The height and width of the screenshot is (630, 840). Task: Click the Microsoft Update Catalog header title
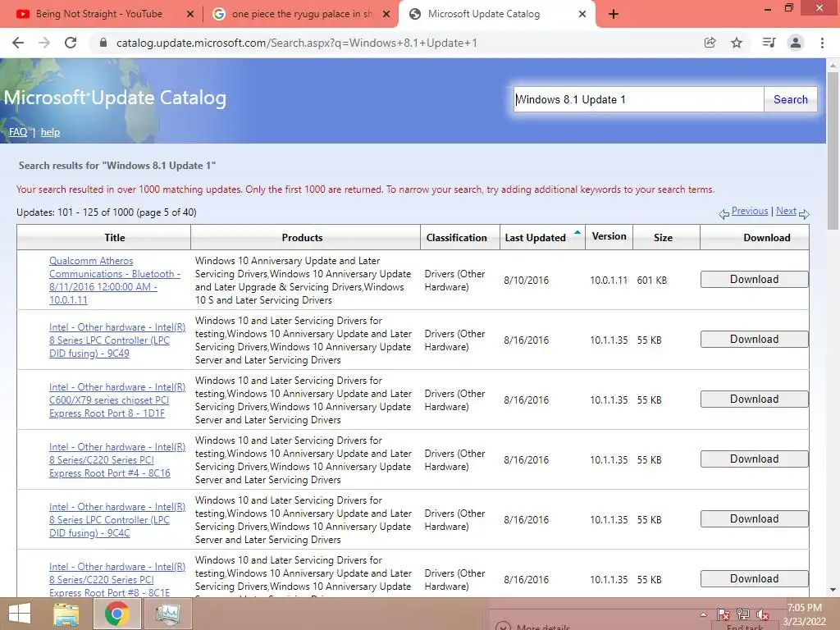click(x=115, y=98)
